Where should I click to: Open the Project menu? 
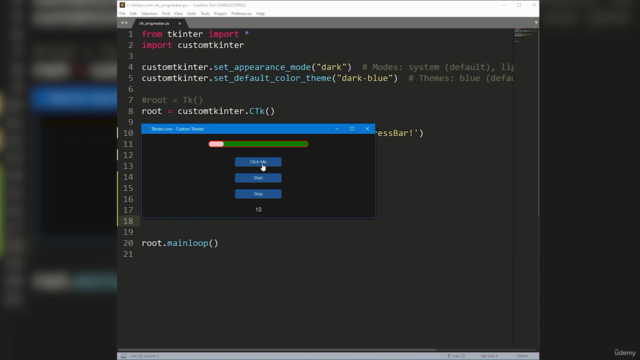pyautogui.click(x=220, y=13)
